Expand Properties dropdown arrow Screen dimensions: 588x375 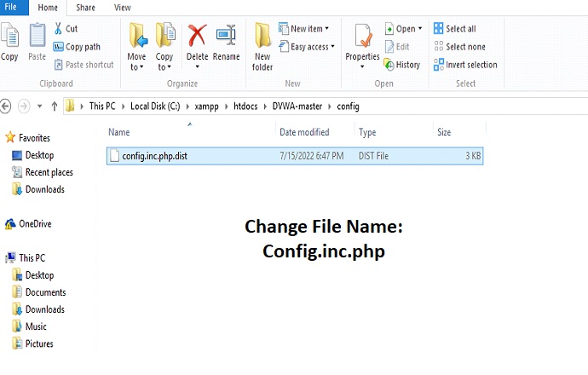click(362, 66)
